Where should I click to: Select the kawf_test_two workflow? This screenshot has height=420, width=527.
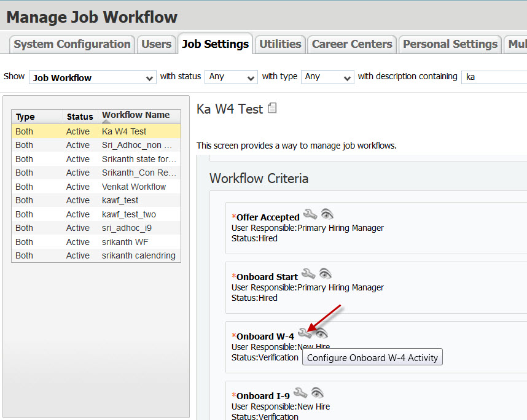(x=129, y=214)
